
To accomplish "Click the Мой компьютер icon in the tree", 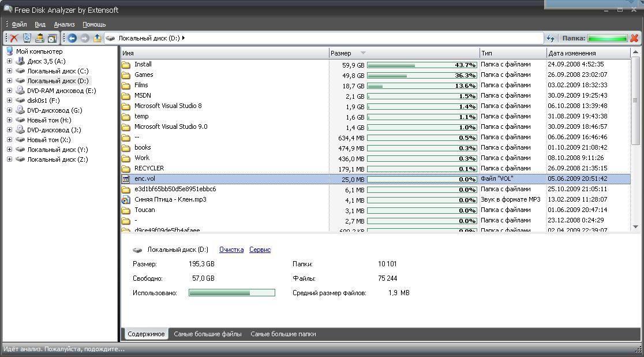I will coord(10,51).
